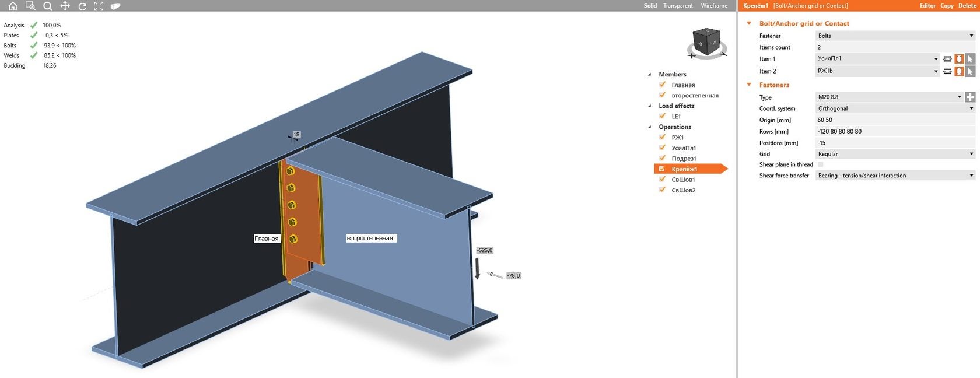980x378 pixels.
Task: Click the cursor pick icon for Item 1
Action: coord(970,59)
